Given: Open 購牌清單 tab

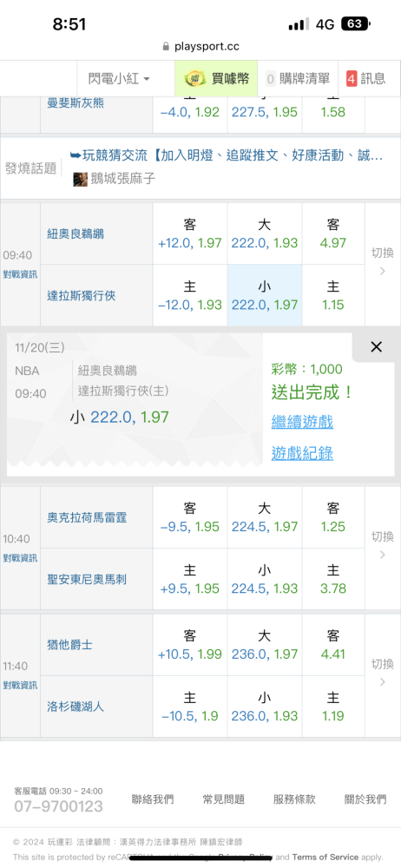Looking at the screenshot, I should click(x=298, y=79).
